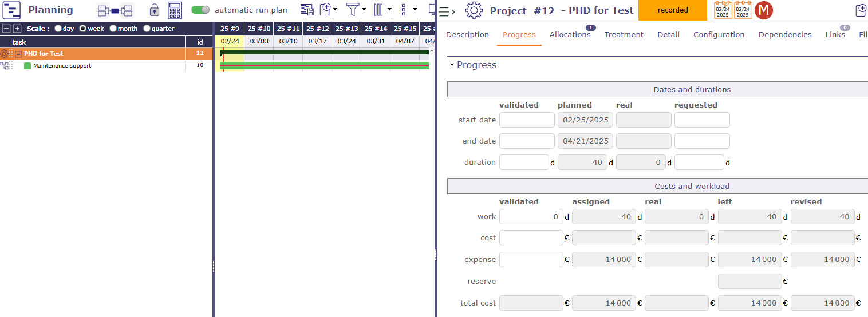Click the green Maintenance support Gantt bar

coord(324,66)
